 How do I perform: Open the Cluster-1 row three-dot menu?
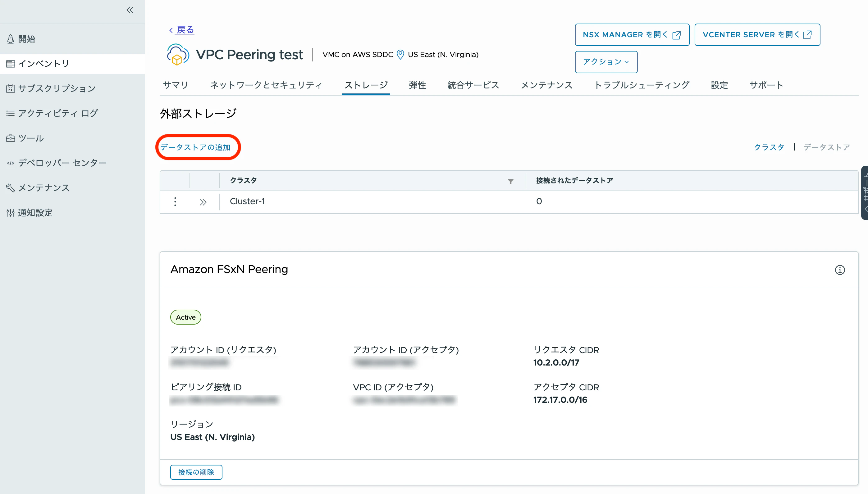point(175,201)
